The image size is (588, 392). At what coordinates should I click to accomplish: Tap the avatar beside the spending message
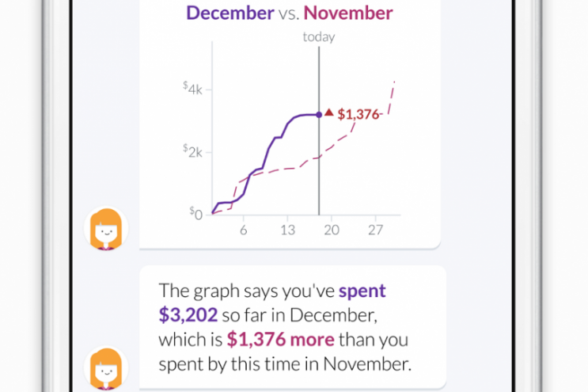click(106, 368)
